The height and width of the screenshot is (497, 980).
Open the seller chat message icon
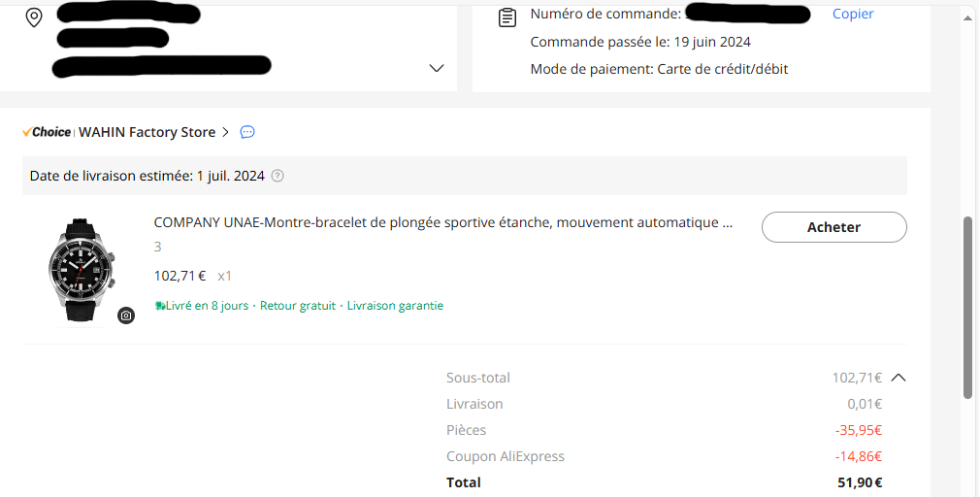(x=247, y=132)
